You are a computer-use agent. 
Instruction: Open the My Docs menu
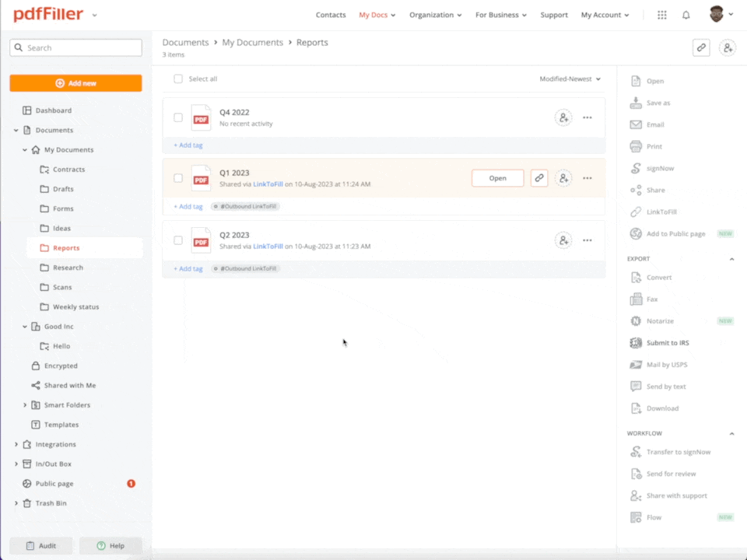(377, 15)
